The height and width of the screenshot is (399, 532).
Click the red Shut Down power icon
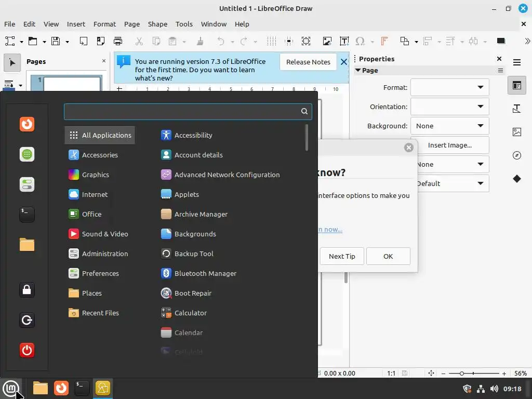(27, 350)
